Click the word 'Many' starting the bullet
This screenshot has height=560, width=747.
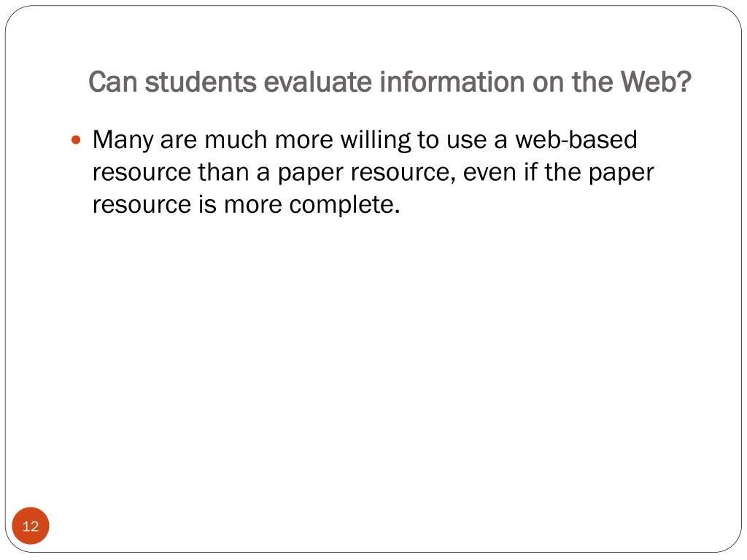click(123, 141)
